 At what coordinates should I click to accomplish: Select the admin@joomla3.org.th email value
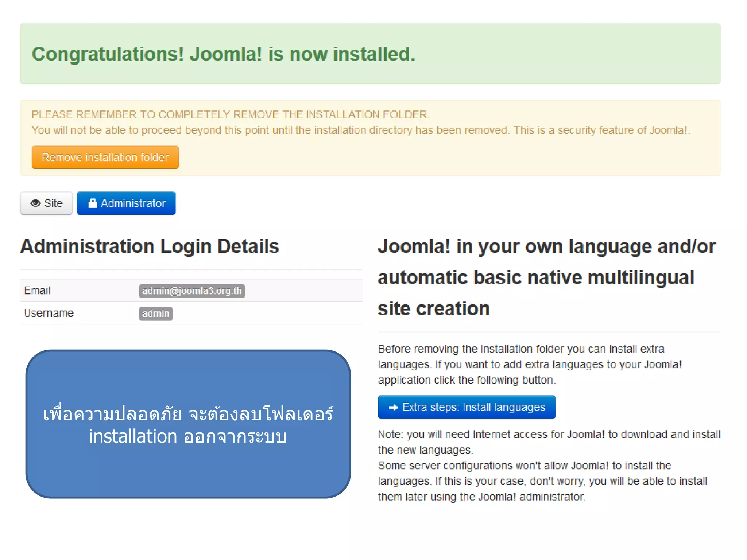[192, 291]
